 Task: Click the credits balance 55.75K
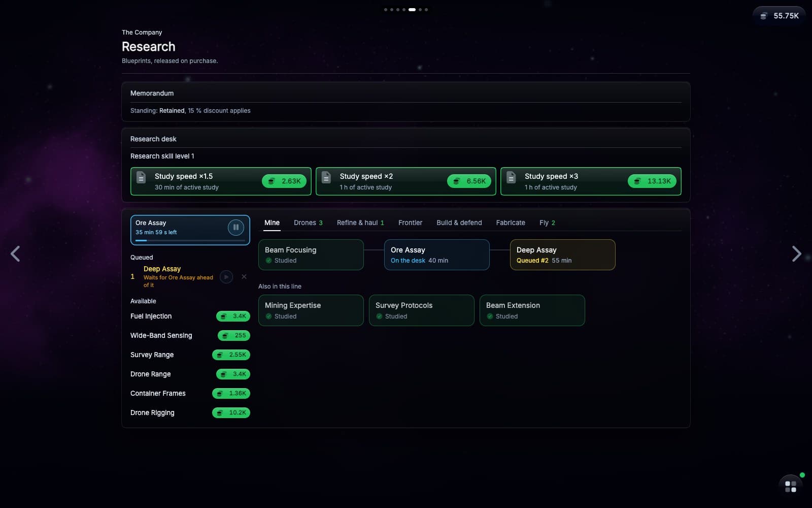tap(779, 16)
